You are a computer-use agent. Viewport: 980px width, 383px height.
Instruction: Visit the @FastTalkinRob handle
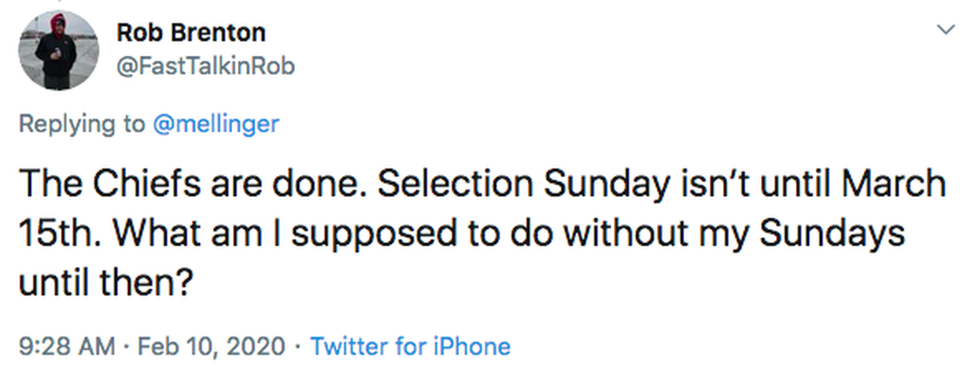205,65
